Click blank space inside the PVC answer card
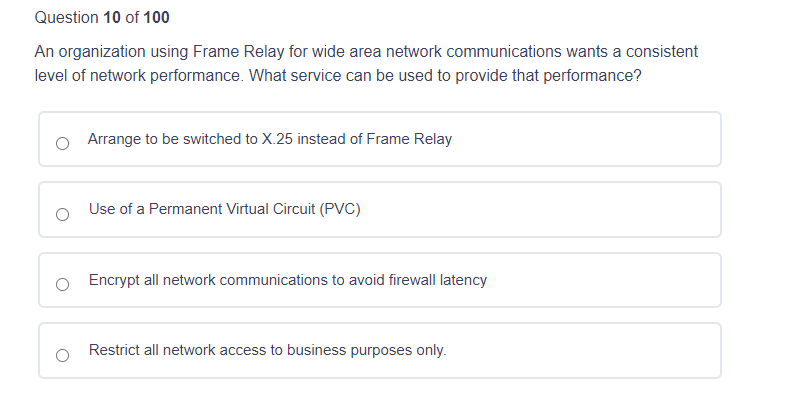The image size is (794, 394). (x=537, y=210)
